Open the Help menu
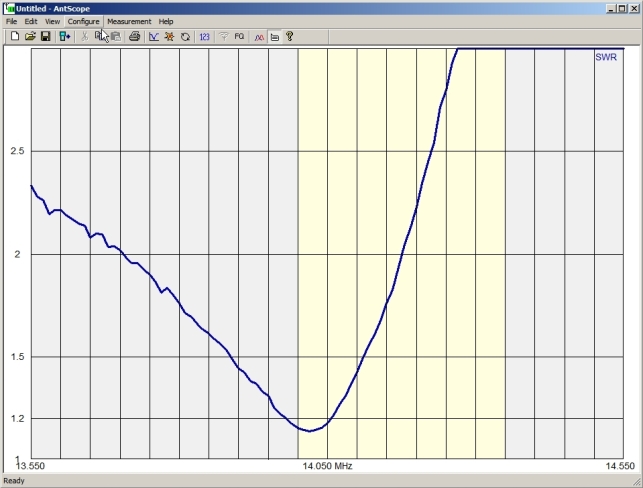The image size is (643, 488). [166, 21]
